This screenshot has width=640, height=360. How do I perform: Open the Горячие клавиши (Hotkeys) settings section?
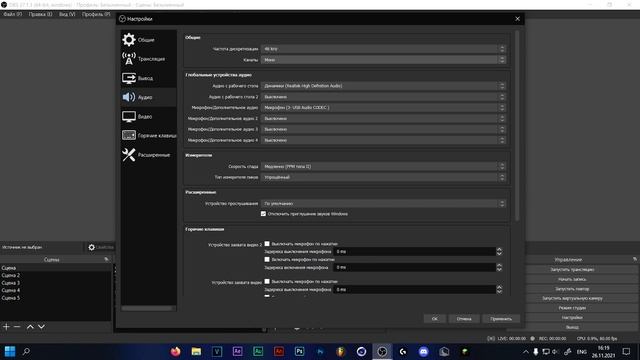click(148, 136)
